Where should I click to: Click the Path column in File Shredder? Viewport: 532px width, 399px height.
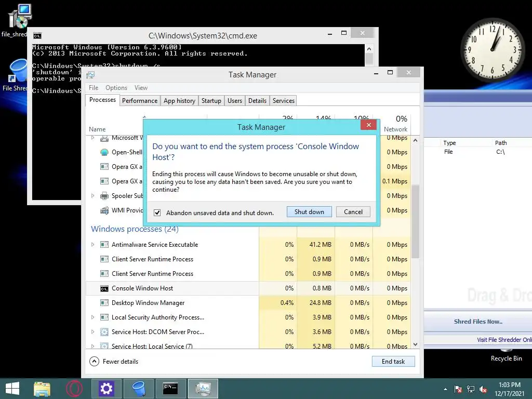point(501,143)
